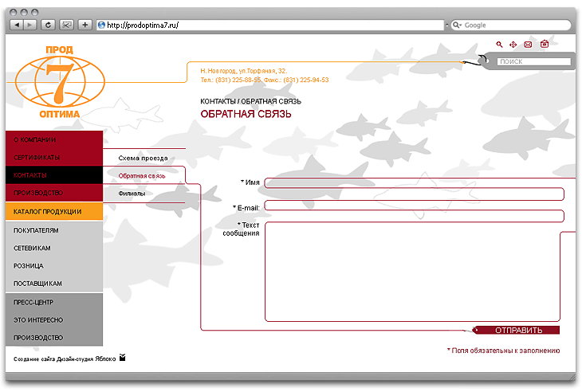Click the ПОИСК site search field
Image resolution: width=582 pixels, height=392 pixels.
point(533,61)
